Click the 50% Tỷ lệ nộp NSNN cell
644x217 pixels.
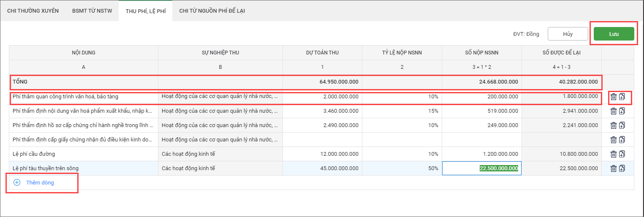point(402,168)
